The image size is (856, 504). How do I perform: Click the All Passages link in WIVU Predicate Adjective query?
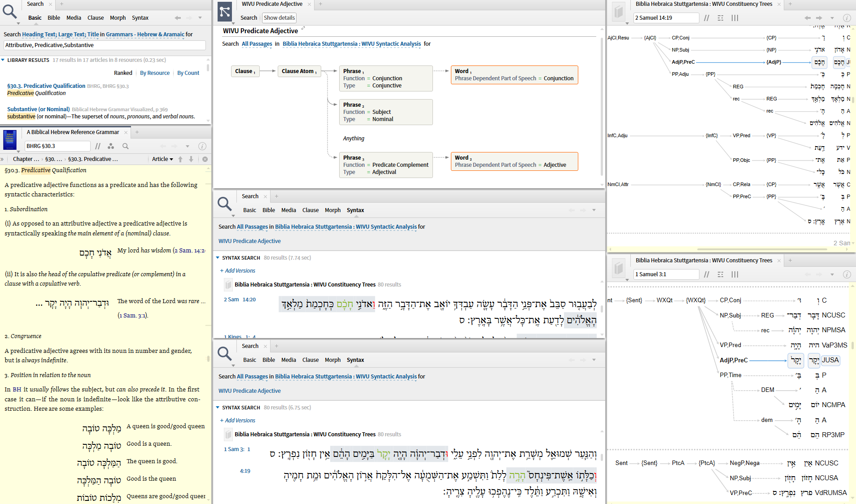(257, 44)
